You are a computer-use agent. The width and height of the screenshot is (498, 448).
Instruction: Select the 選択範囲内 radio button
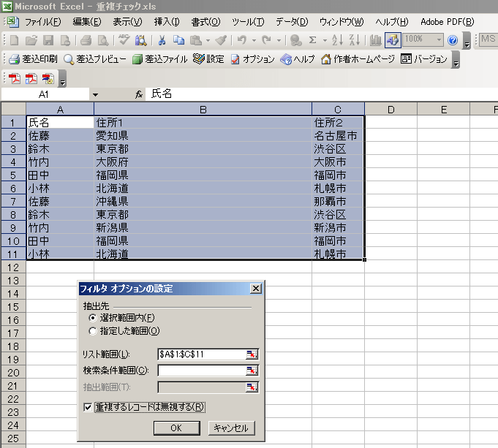pos(92,318)
